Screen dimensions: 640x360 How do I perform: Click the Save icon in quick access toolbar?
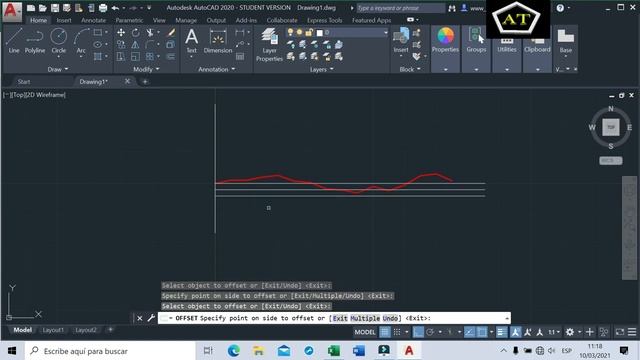(55, 8)
